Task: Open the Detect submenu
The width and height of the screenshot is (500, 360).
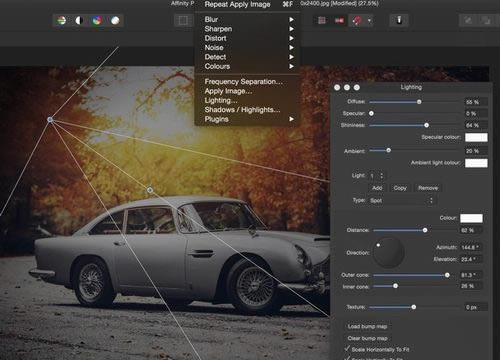Action: [x=247, y=57]
